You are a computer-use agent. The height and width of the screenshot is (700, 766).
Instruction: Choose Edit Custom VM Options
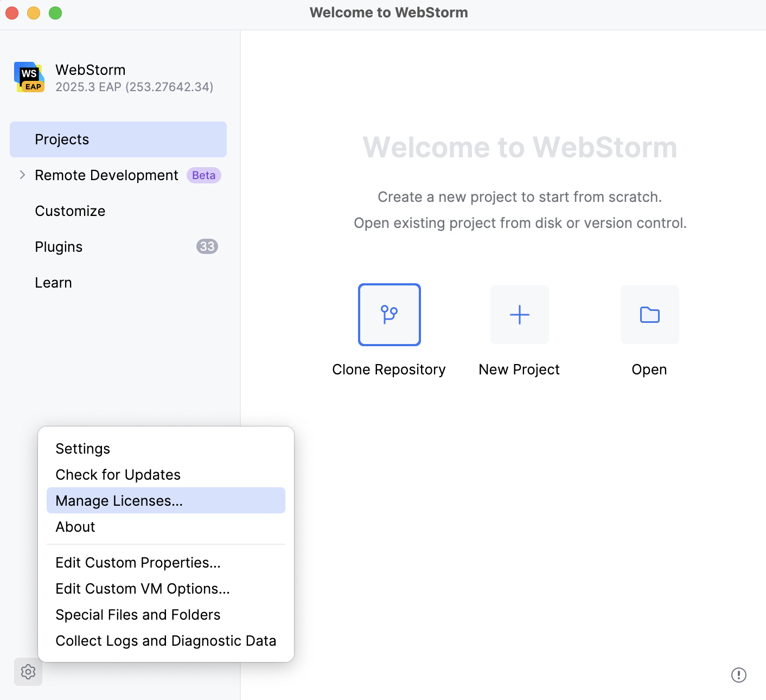(143, 588)
